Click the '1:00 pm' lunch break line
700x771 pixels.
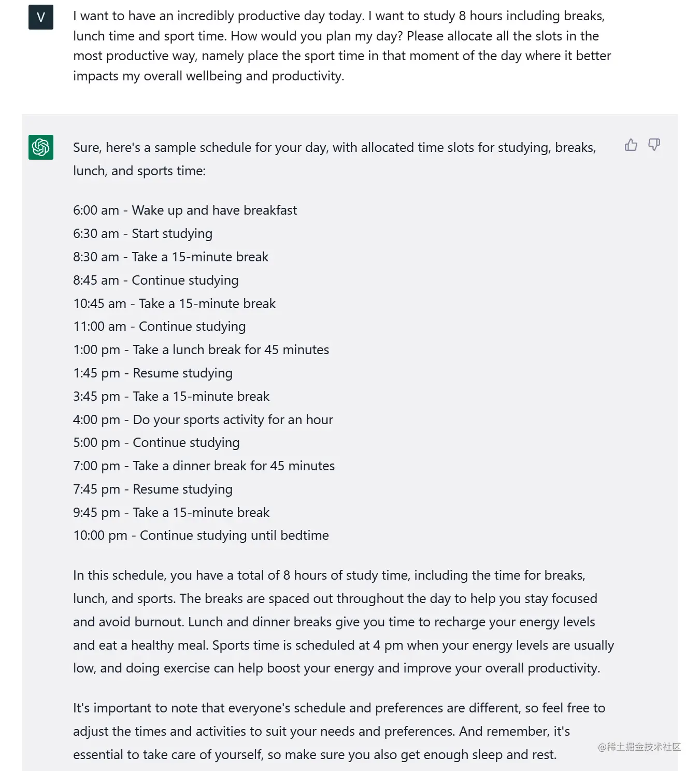pos(201,349)
